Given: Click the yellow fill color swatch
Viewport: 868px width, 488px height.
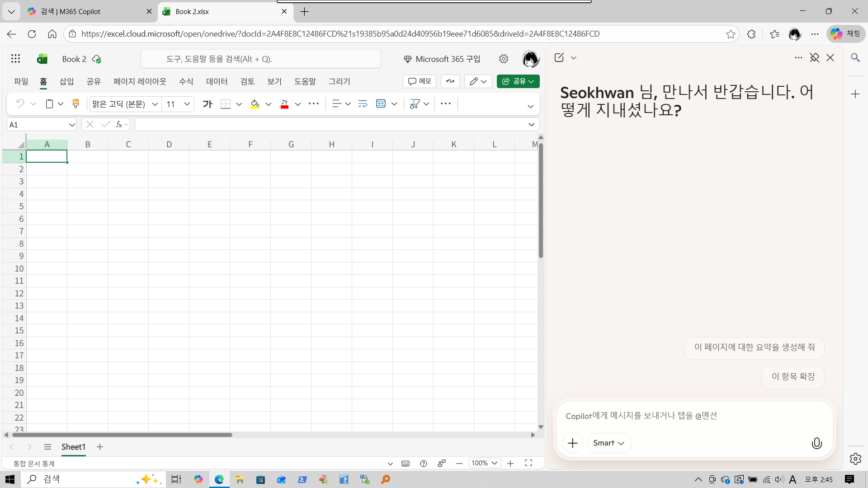Looking at the screenshot, I should 255,104.
